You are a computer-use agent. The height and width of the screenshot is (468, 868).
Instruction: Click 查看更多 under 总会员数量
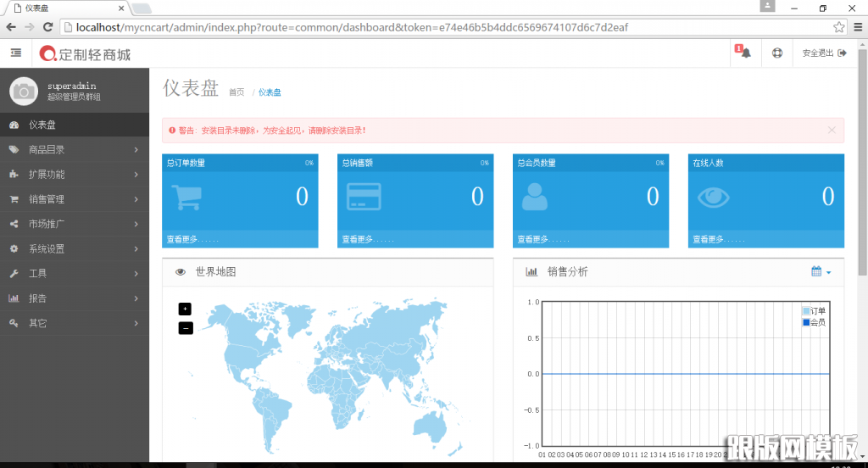pos(543,239)
